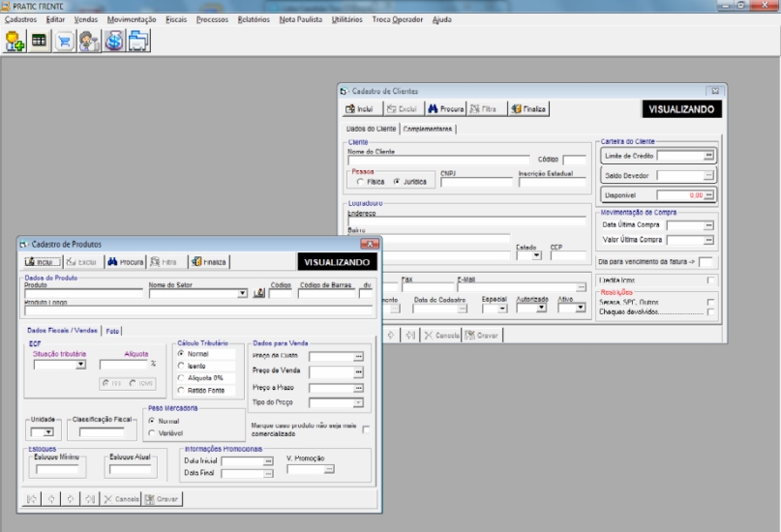This screenshot has width=781, height=532.
Task: Click the Finaliza button in Cadastro de Clientes
Action: tap(529, 109)
